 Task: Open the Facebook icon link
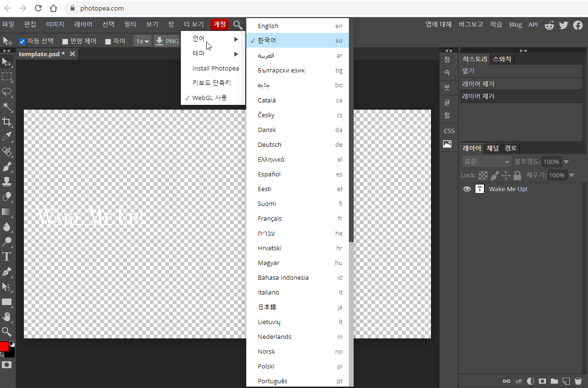click(577, 25)
